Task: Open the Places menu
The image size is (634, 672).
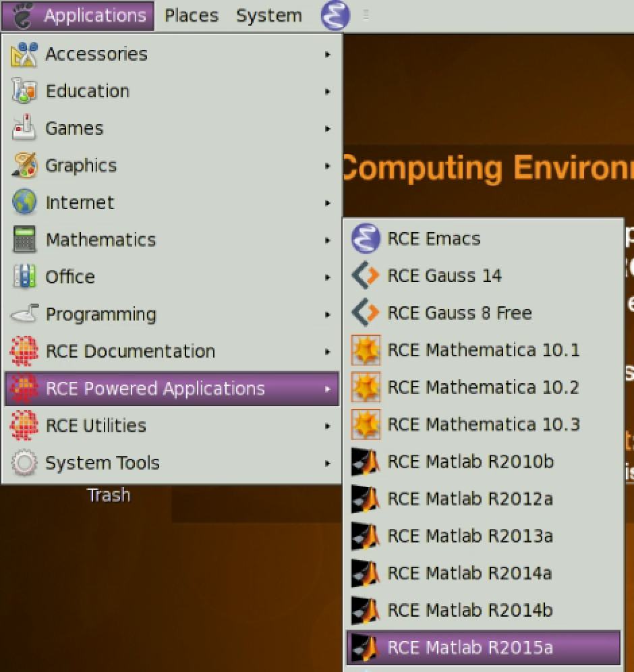Action: (x=192, y=16)
